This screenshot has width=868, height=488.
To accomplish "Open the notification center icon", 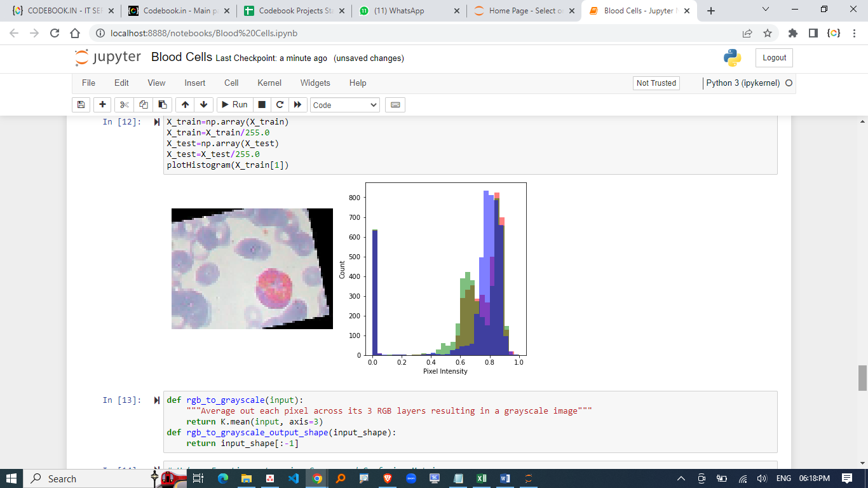I will [846, 478].
